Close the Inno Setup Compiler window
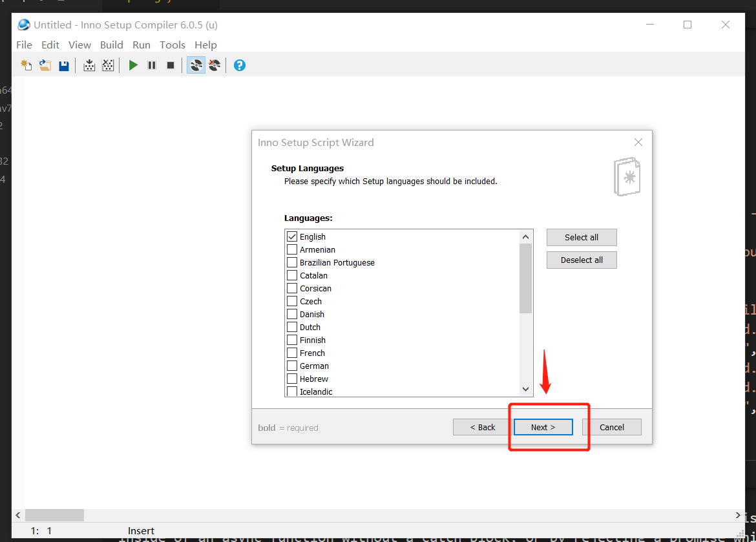Image resolution: width=756 pixels, height=542 pixels. [725, 25]
